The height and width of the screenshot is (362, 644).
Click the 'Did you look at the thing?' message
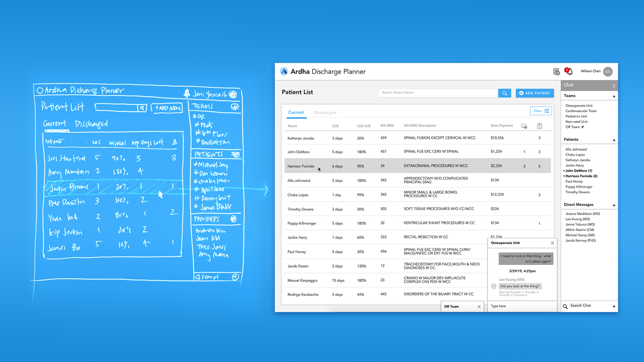point(520,286)
